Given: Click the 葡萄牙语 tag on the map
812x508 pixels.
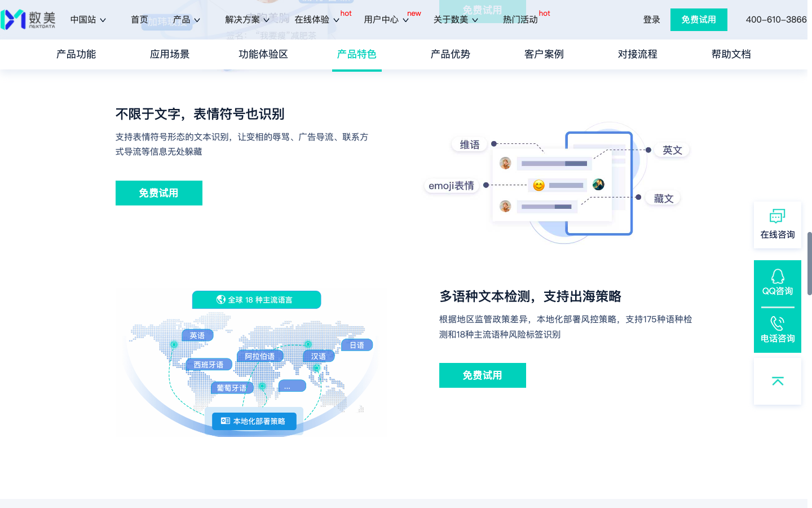Looking at the screenshot, I should (x=232, y=388).
